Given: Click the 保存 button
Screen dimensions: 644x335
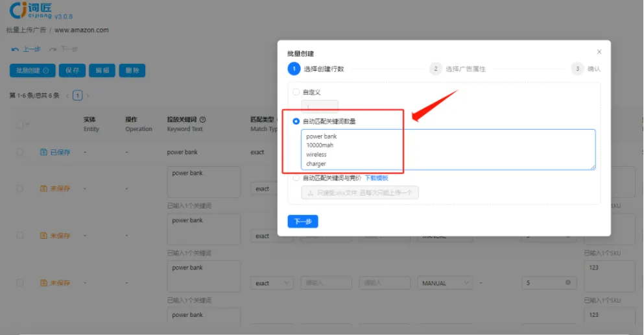Looking at the screenshot, I should (x=72, y=70).
